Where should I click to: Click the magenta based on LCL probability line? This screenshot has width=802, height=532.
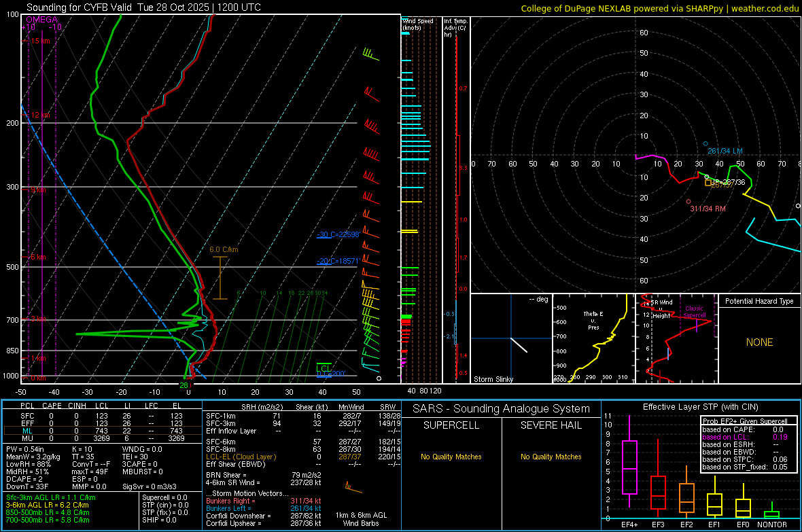coord(745,437)
